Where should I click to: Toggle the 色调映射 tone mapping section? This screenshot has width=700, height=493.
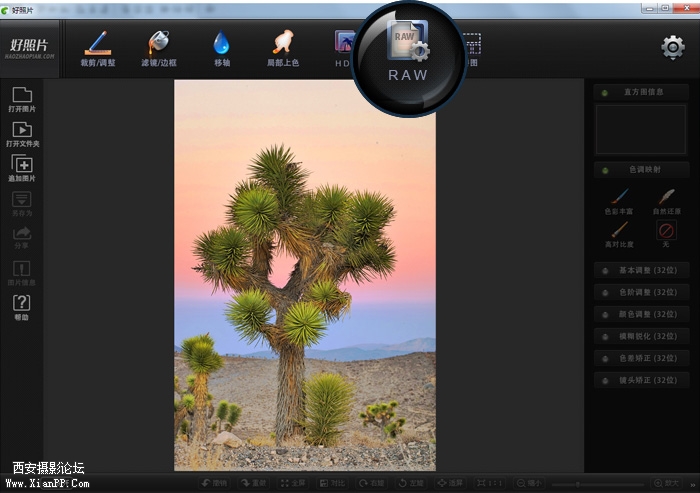641,169
